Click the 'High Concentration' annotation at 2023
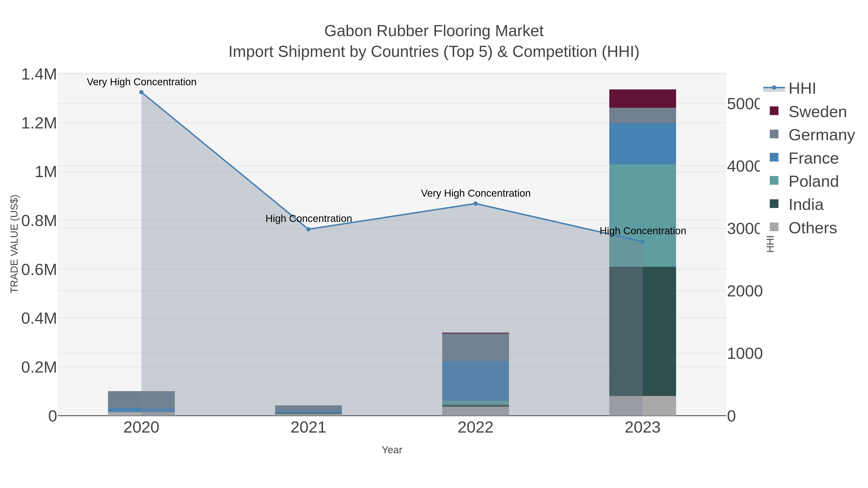 (643, 231)
